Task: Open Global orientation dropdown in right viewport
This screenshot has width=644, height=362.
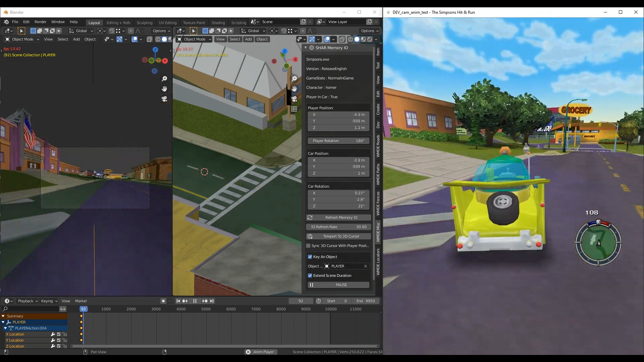Action: click(253, 31)
